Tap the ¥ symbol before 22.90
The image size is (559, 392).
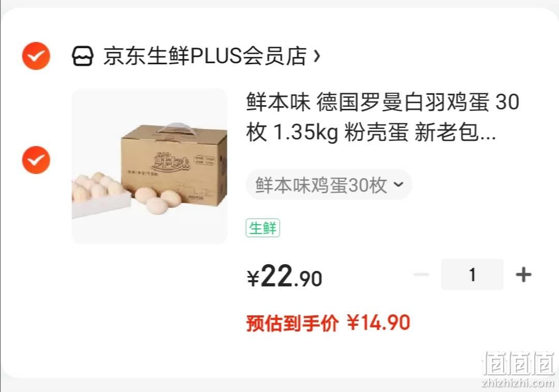pos(253,279)
